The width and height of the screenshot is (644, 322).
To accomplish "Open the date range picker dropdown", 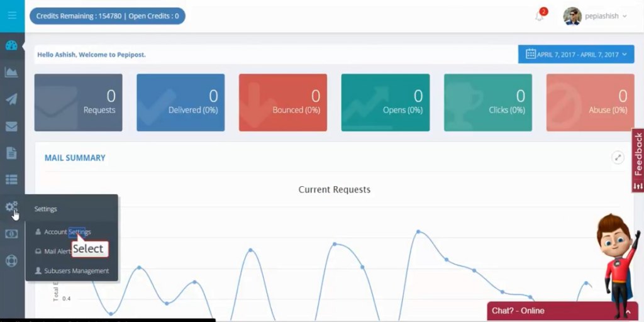I will pyautogui.click(x=576, y=54).
